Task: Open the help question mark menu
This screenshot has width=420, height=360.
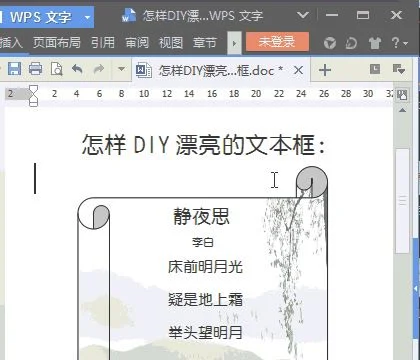Action: click(x=399, y=43)
